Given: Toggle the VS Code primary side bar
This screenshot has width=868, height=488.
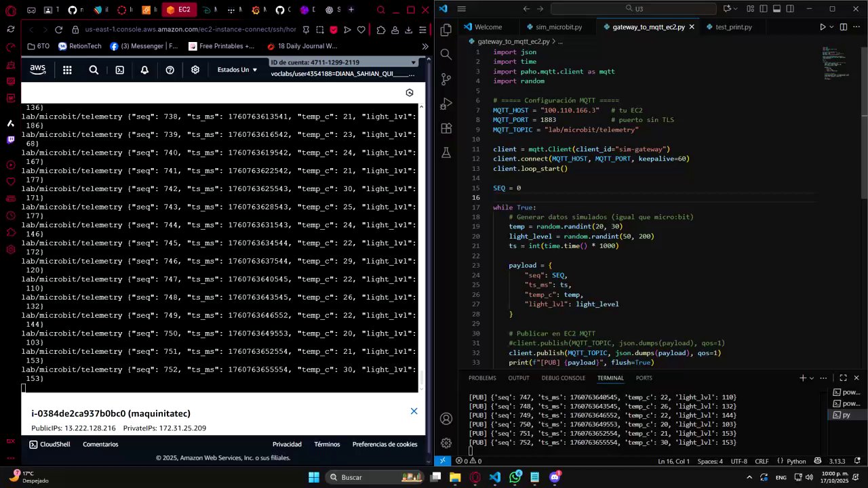Looking at the screenshot, I should tap(763, 9).
